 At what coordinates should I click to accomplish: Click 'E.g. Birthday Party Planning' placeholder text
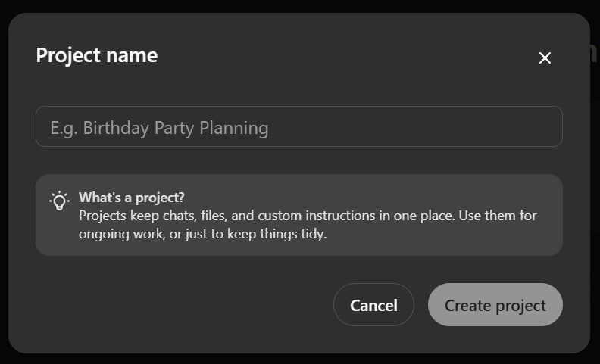159,127
